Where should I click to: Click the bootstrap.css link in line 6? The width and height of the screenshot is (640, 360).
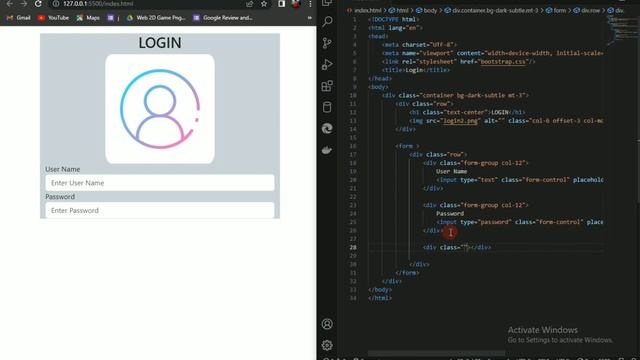[x=503, y=62]
